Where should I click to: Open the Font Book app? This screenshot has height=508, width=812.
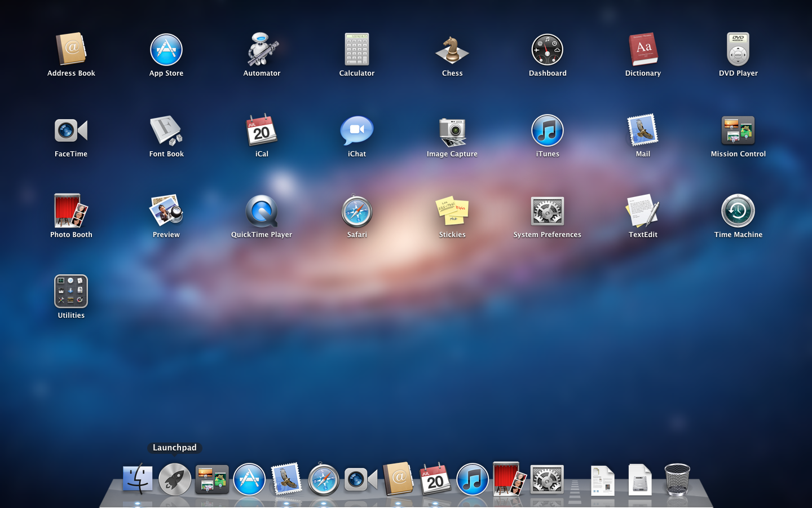coord(166,130)
